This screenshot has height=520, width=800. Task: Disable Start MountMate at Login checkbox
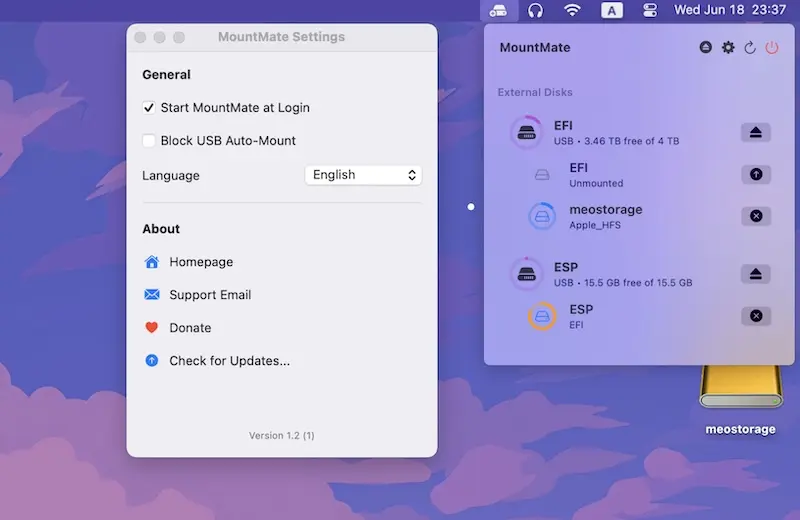(148, 108)
